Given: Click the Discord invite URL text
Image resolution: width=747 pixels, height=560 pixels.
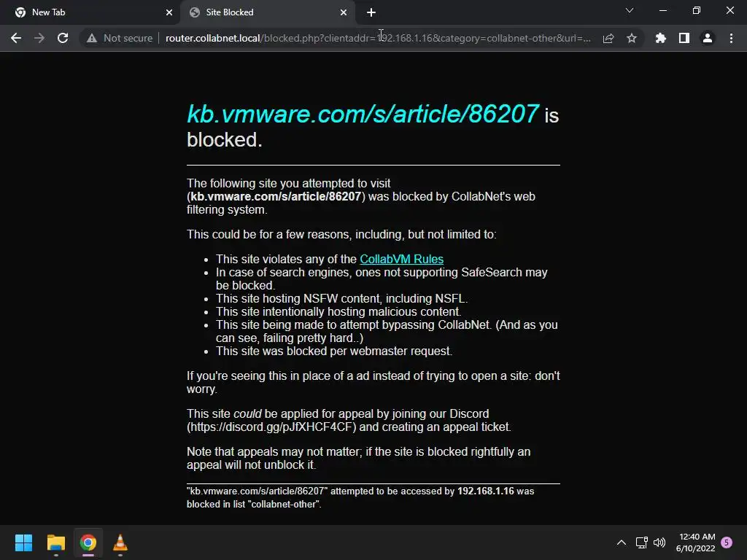Looking at the screenshot, I should [271, 427].
